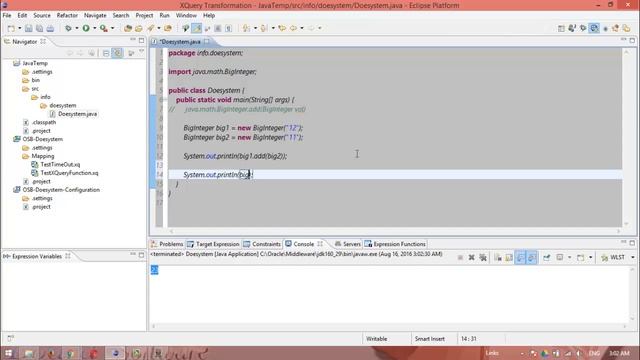This screenshot has height=360, width=640.
Task: Switch to the Target Expression tab
Action: (213, 244)
